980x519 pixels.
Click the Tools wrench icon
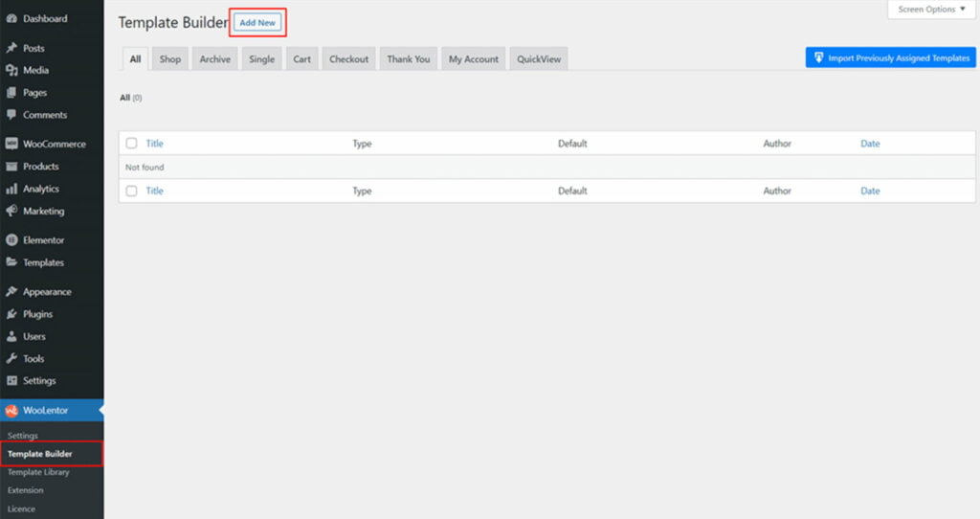(11, 358)
